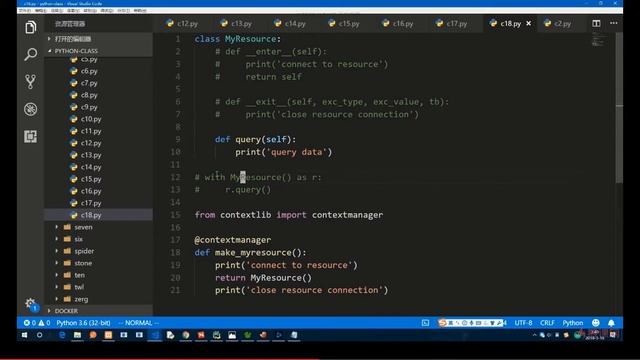640x360 pixels.
Task: Collapse the PYTHON-CLASS section
Action: point(76,51)
